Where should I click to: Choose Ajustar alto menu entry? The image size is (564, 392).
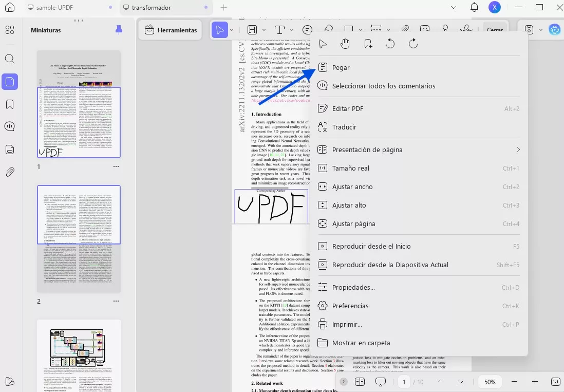click(419, 206)
